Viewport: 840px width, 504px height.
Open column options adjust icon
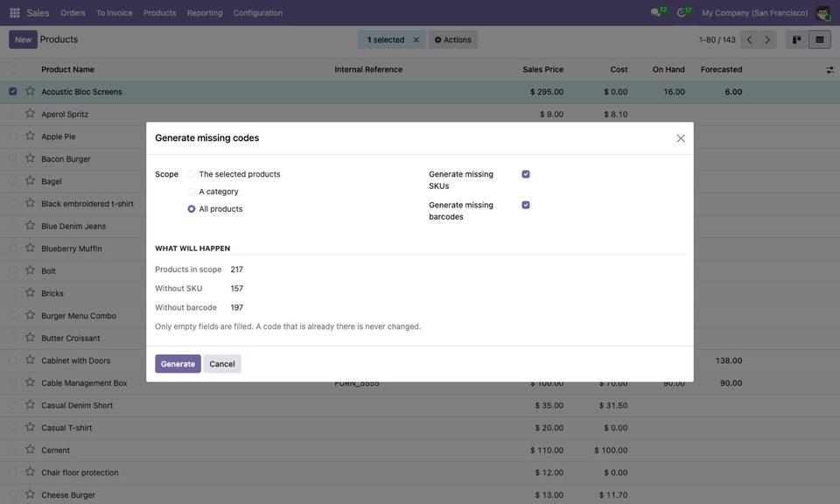[829, 70]
